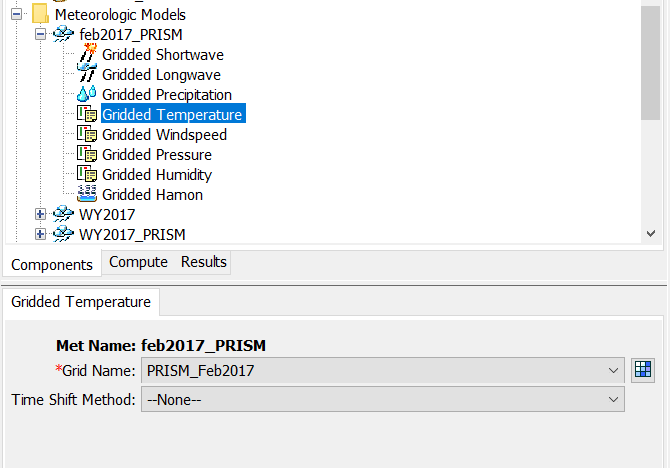The height and width of the screenshot is (468, 670).
Task: Click the Gridded Windspeed grid icon
Action: point(87,135)
